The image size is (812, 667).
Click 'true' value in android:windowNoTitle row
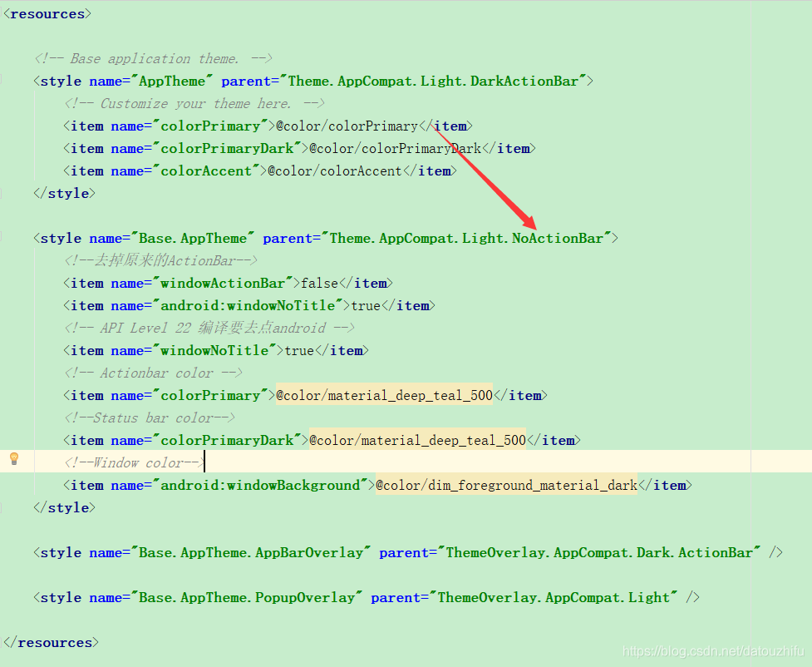click(366, 306)
